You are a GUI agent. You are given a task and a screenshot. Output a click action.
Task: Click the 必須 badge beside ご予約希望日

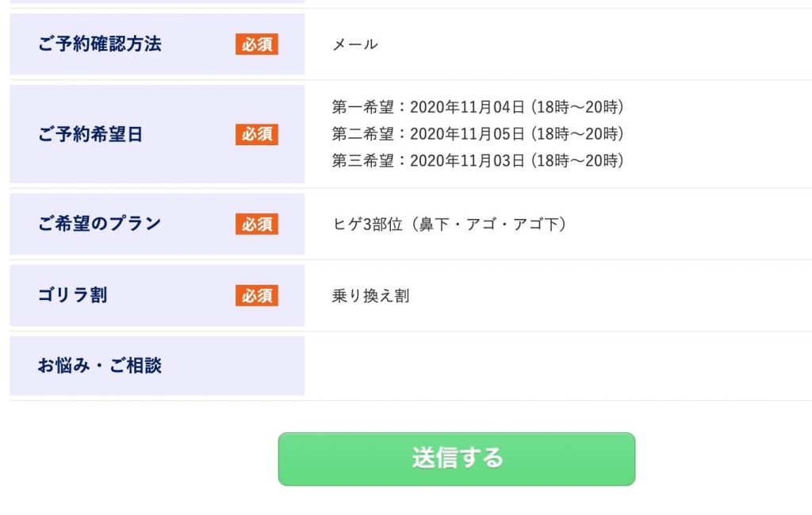point(257,134)
